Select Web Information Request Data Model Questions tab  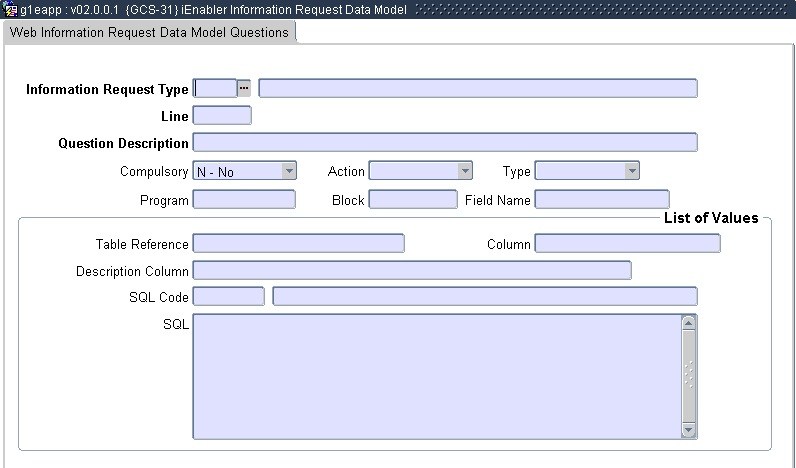pyautogui.click(x=149, y=33)
